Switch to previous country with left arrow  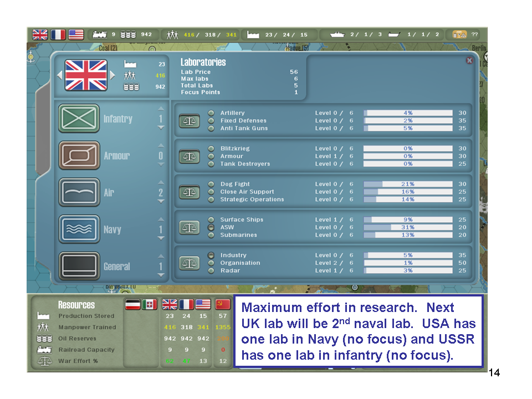coord(60,75)
